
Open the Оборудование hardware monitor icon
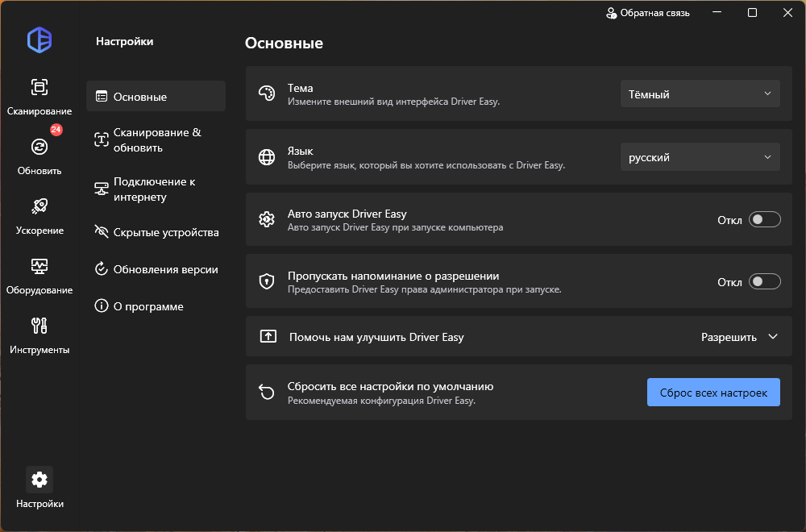click(x=39, y=266)
